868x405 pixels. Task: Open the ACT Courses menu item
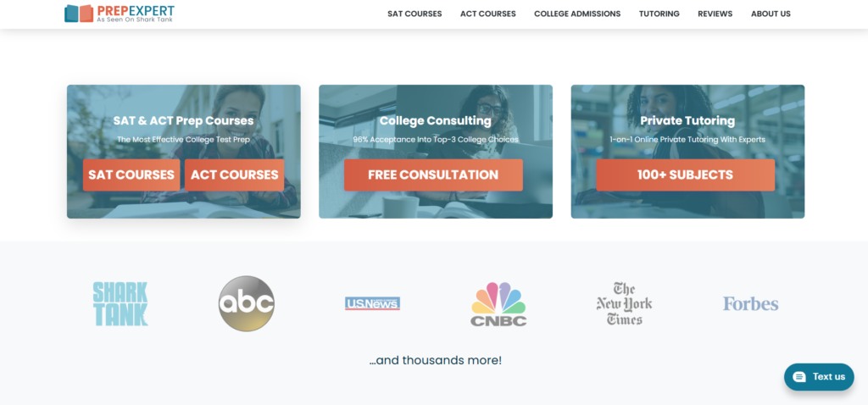(x=487, y=14)
